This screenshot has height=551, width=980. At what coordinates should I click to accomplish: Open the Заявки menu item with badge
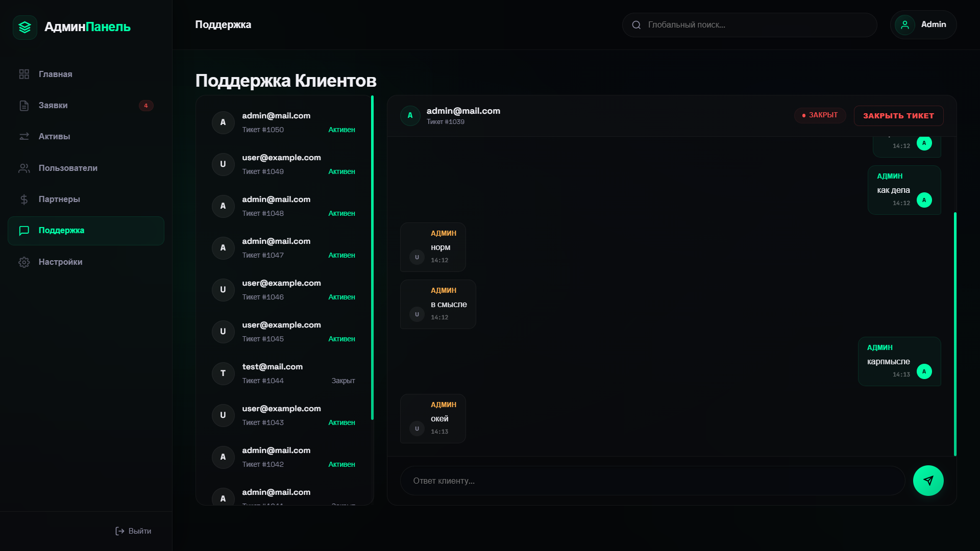click(86, 106)
